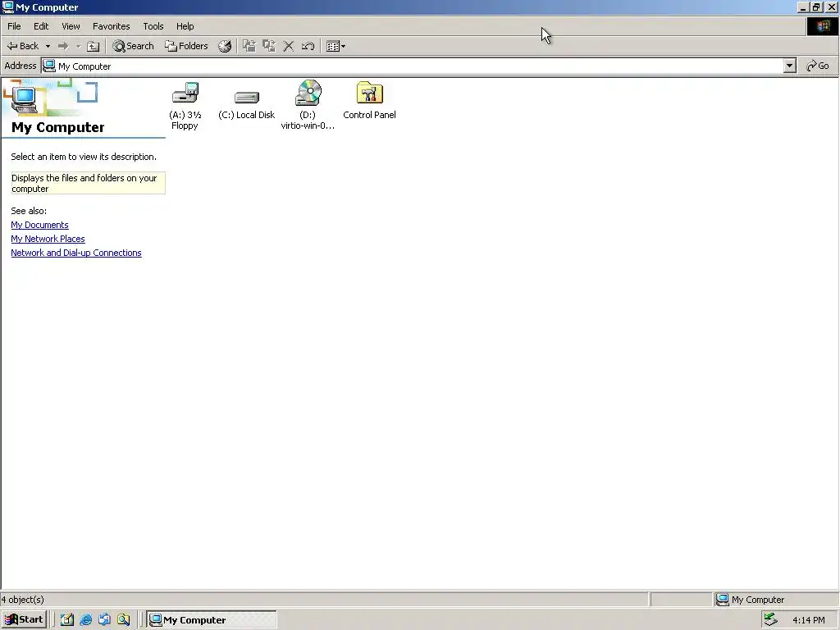Open the History toolbar icon

click(225, 46)
